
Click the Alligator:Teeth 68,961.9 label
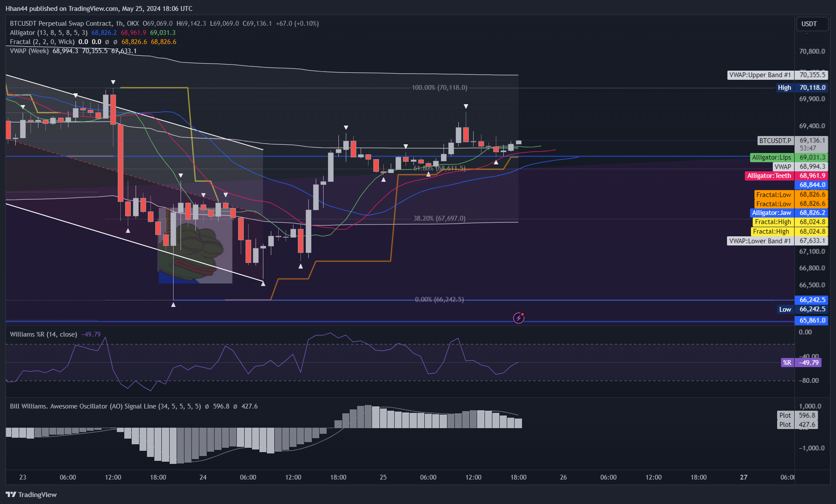pos(786,176)
